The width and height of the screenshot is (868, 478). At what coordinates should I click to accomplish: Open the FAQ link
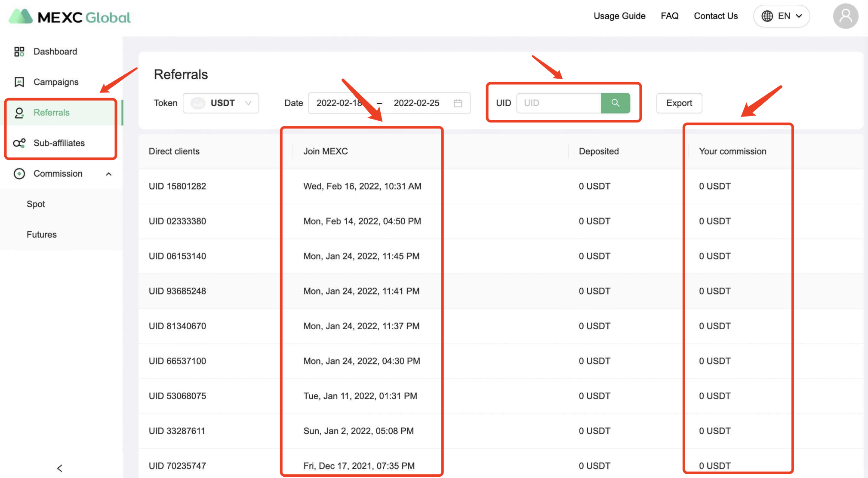669,16
